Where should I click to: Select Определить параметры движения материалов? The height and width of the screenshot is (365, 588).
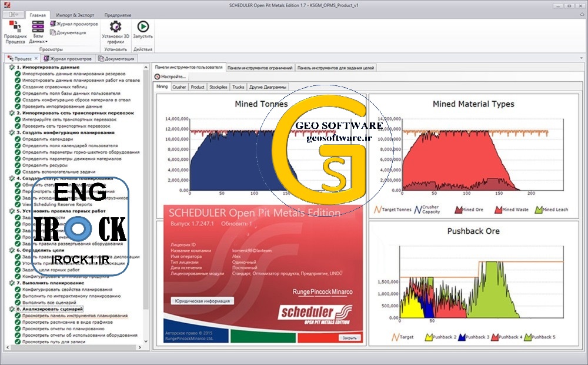click(x=72, y=159)
